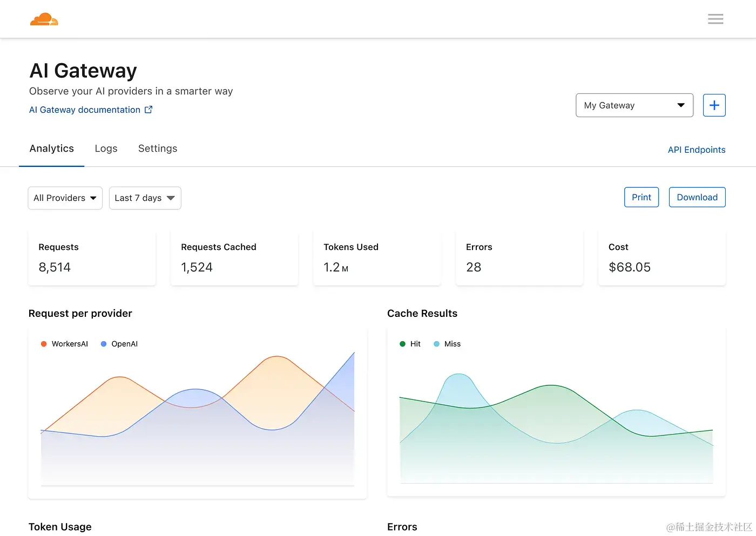Switch to the Analytics tab

(51, 148)
